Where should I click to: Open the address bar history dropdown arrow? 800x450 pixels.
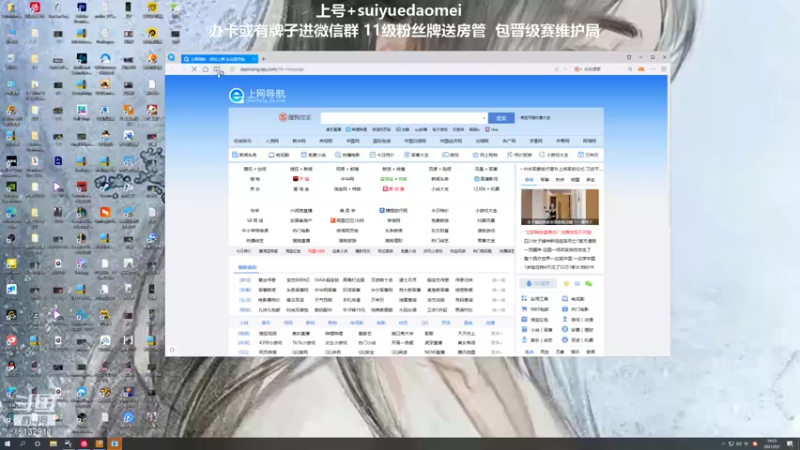[565, 69]
